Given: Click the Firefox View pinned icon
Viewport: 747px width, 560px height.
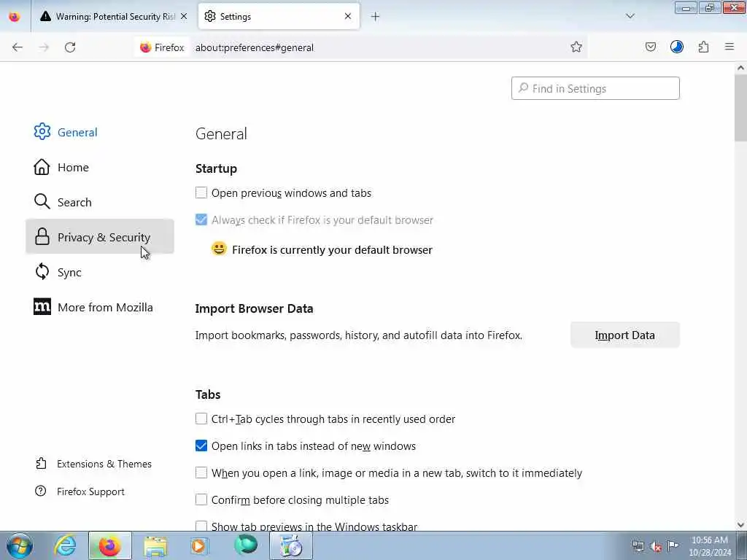Looking at the screenshot, I should tap(15, 17).
